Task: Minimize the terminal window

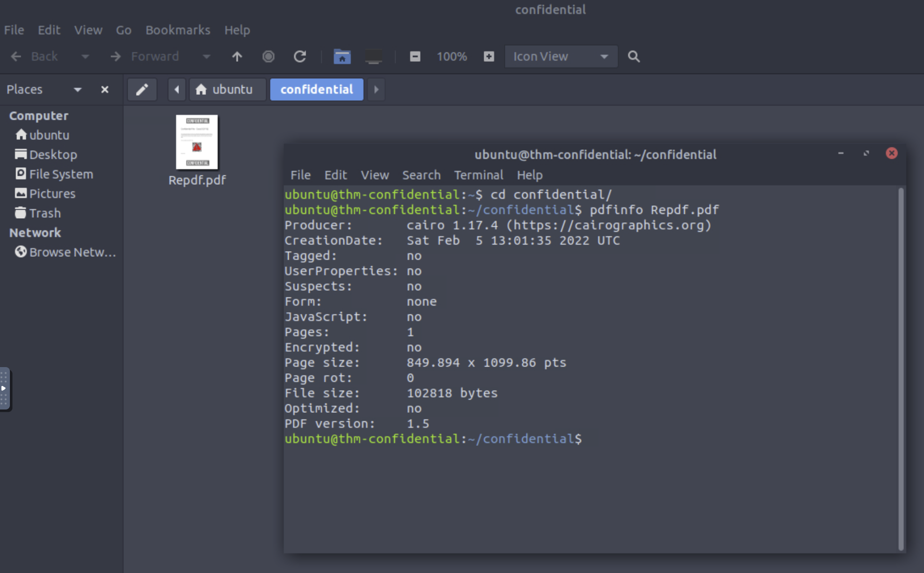Action: 841,154
